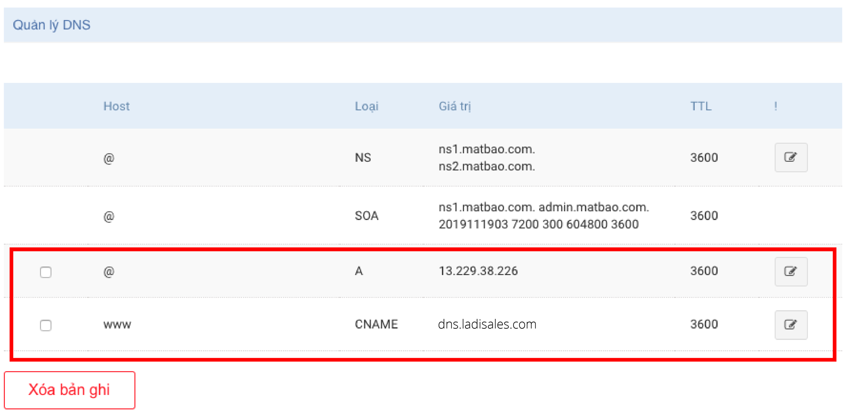Check the box for the A record
The width and height of the screenshot is (868, 413).
[x=46, y=272]
